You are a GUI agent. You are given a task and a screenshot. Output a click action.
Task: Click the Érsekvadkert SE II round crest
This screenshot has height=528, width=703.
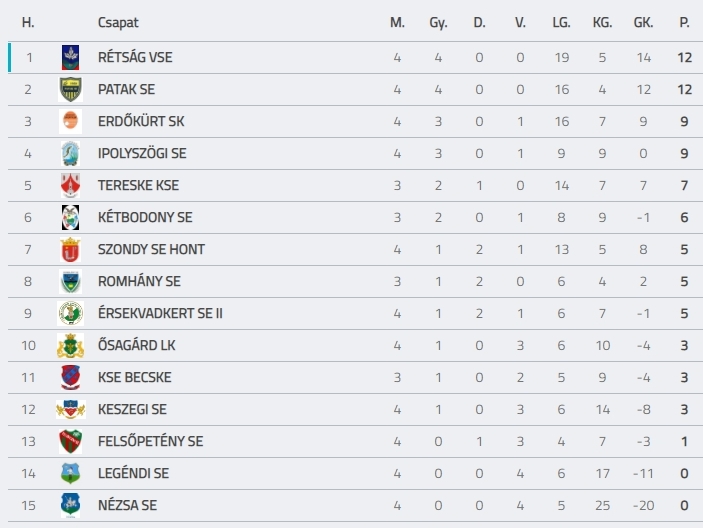(x=70, y=313)
